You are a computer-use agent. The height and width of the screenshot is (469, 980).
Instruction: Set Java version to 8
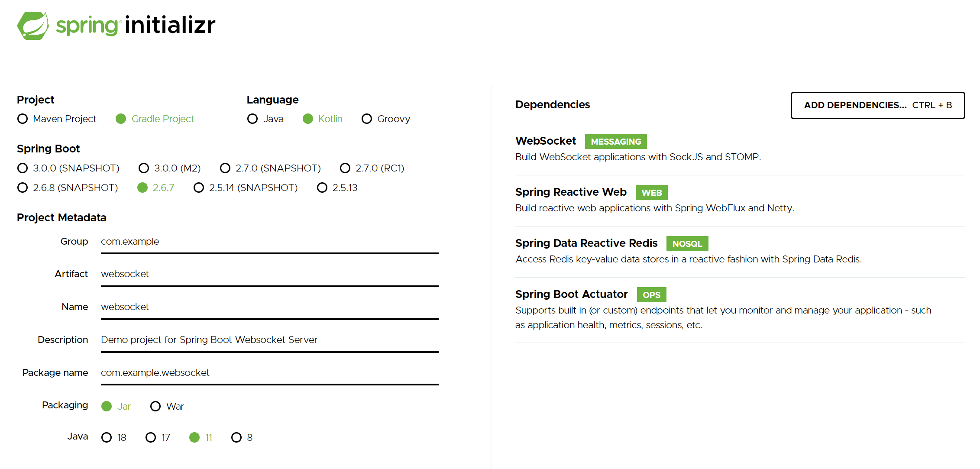point(236,437)
